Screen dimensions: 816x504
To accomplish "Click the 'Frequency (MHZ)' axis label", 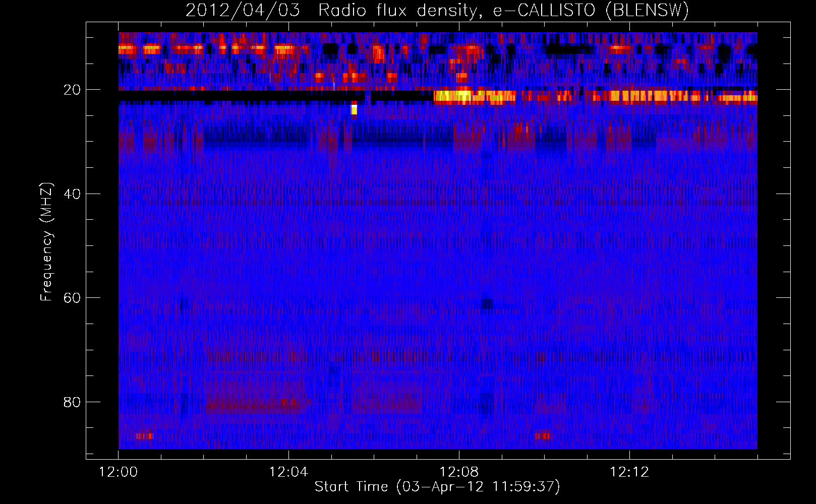I will pos(46,241).
